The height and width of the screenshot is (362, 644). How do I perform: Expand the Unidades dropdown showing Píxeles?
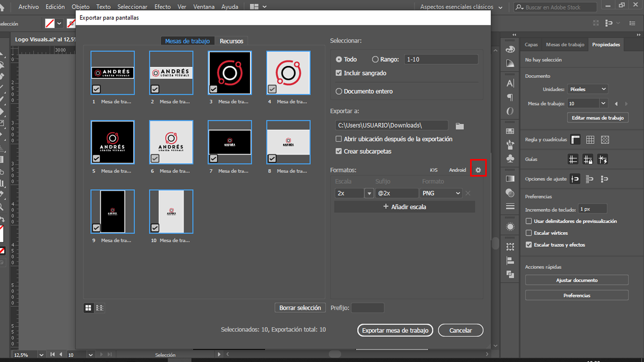tap(587, 89)
